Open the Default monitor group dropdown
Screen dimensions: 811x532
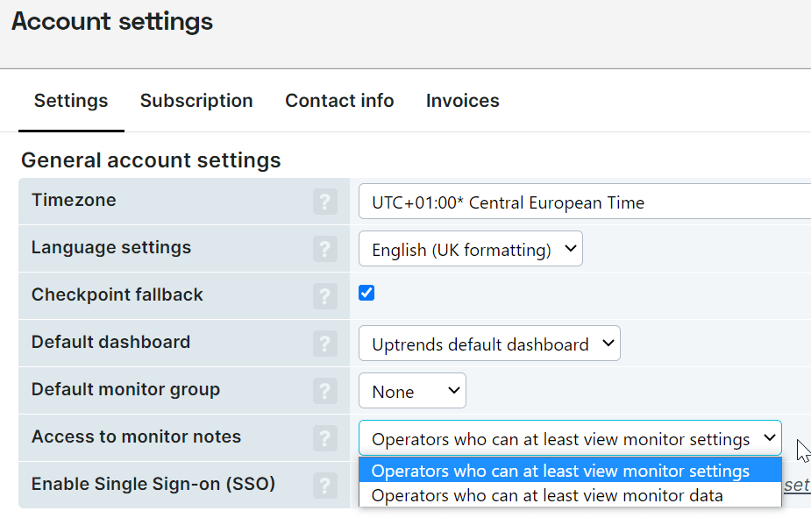click(x=412, y=391)
